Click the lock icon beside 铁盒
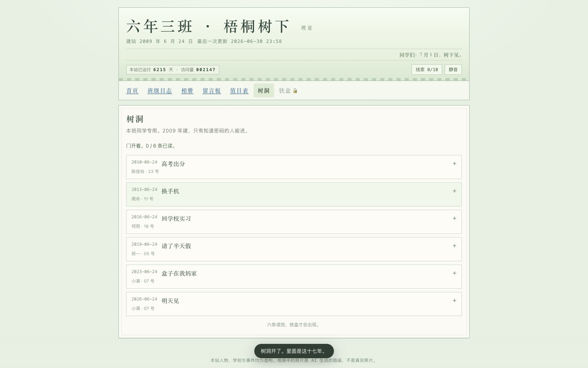The image size is (588, 368). point(295,91)
